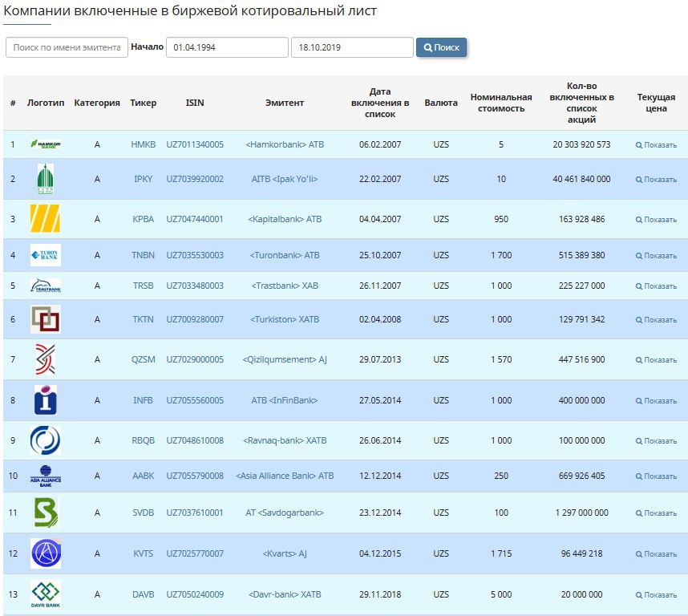Show current price for Turkiston
The width and height of the screenshot is (688, 616).
657,320
